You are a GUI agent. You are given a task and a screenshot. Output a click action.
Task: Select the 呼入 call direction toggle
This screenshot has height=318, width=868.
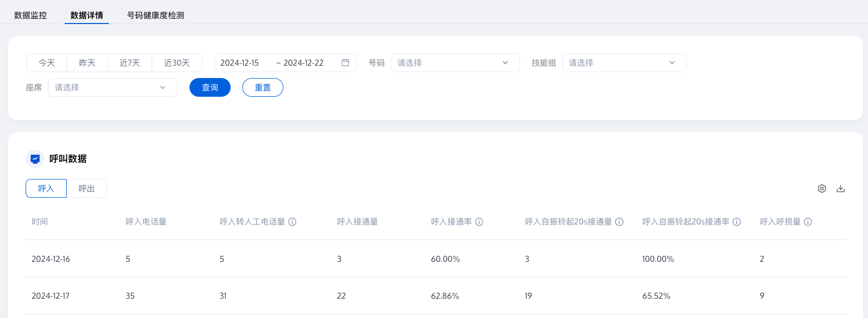coord(46,189)
